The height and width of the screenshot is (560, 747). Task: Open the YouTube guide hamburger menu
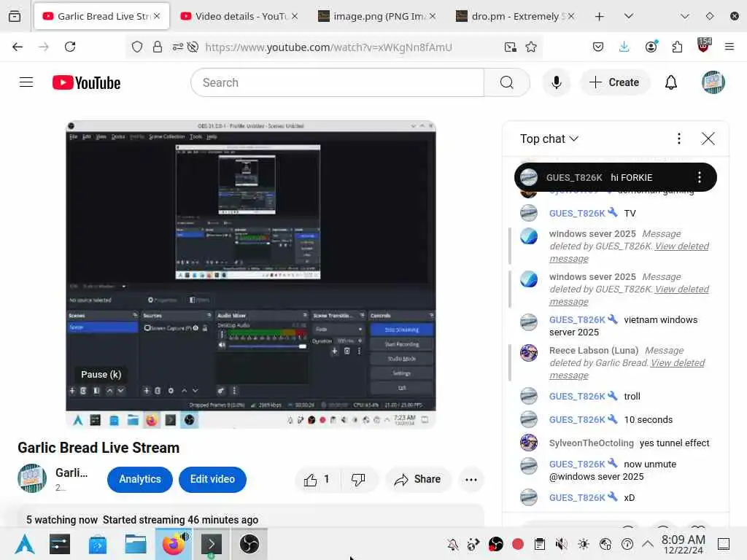26,82
